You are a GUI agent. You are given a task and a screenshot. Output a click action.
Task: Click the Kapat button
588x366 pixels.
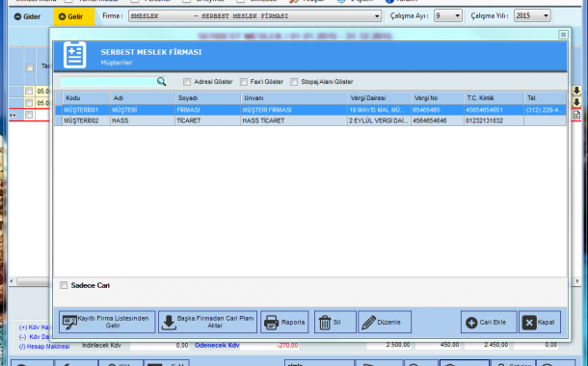(540, 322)
